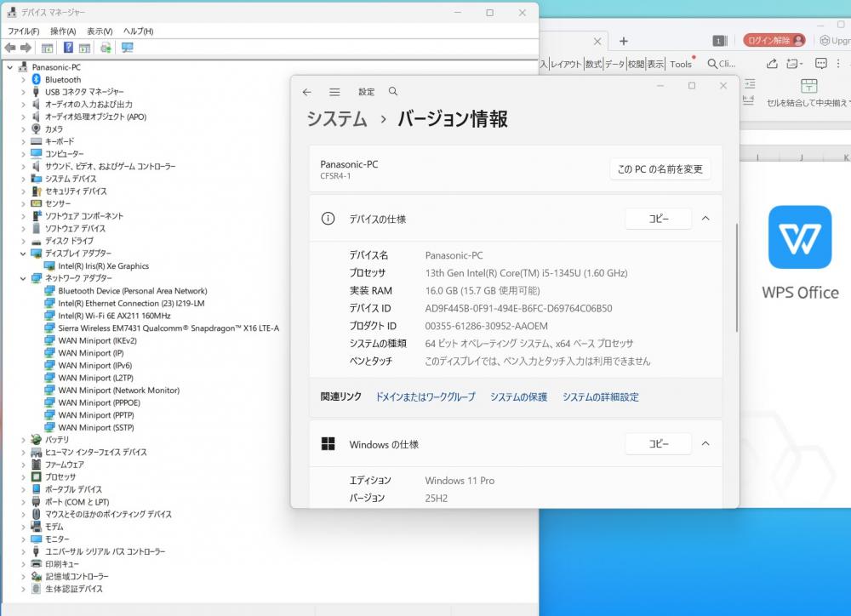The width and height of the screenshot is (851, 616).
Task: Select the ファームウェア category row
Action: (58, 464)
